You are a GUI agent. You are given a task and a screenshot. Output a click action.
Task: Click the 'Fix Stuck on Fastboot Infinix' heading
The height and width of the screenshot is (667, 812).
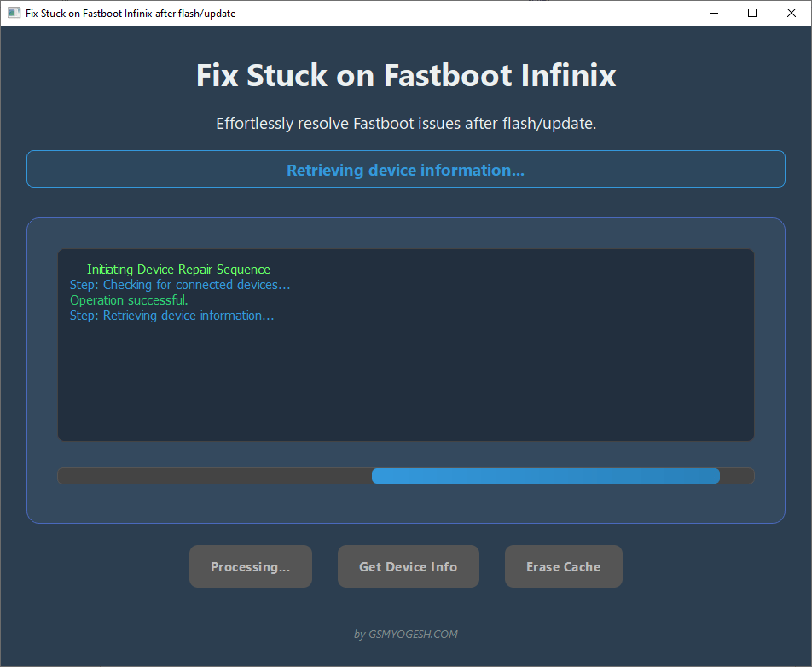click(x=406, y=76)
